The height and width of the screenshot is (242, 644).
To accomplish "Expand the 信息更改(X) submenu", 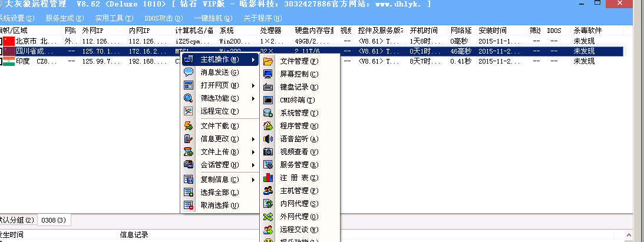I will pos(253,139).
